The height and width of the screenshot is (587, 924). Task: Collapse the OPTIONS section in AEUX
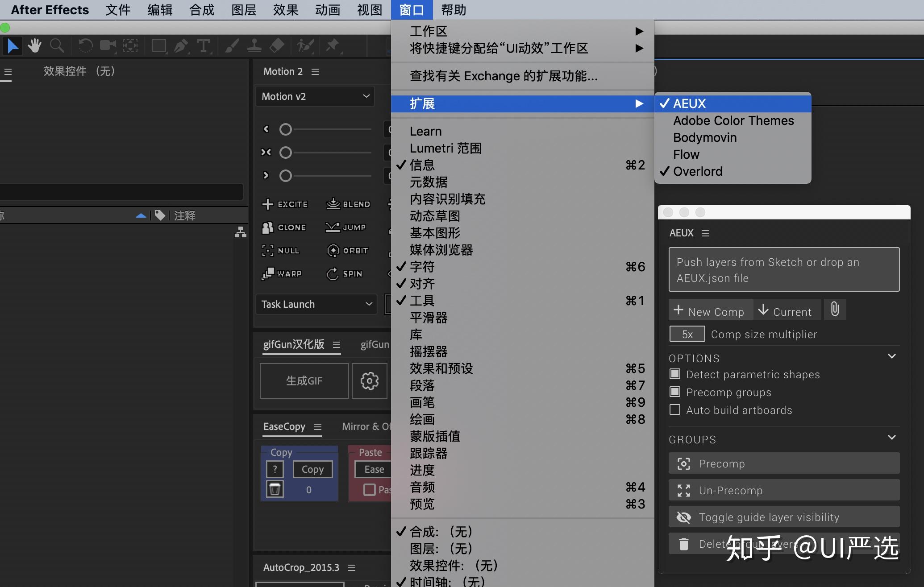pyautogui.click(x=892, y=356)
